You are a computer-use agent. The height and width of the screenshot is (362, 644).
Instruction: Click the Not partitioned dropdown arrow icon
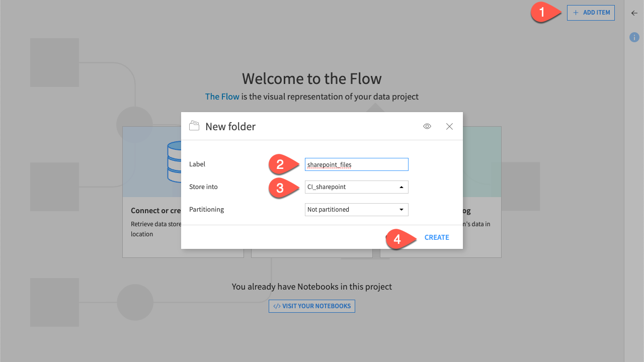[401, 209]
